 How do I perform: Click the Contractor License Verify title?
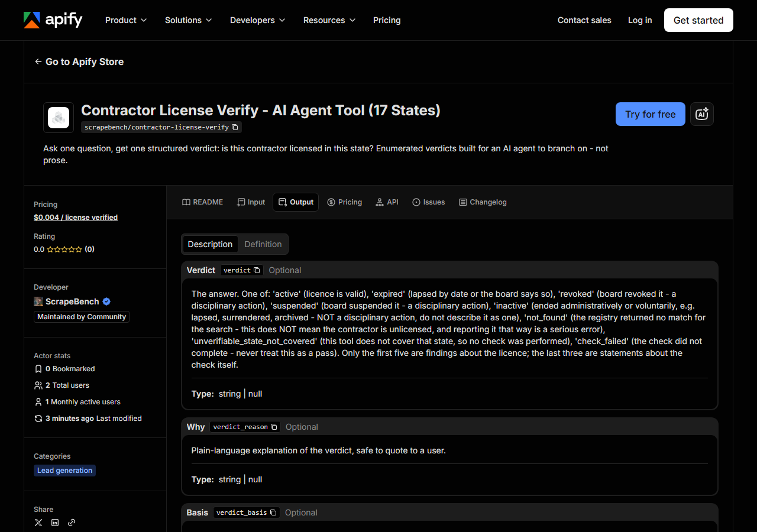point(261,111)
